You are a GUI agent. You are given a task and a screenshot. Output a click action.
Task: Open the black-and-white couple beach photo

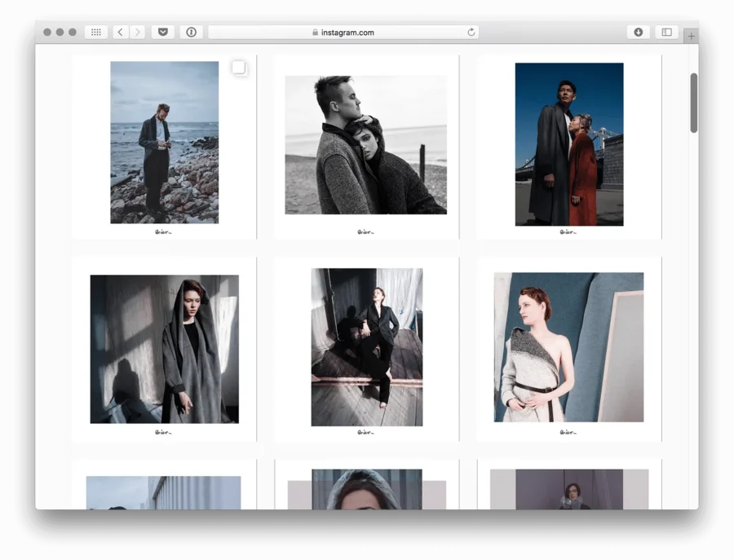365,145
